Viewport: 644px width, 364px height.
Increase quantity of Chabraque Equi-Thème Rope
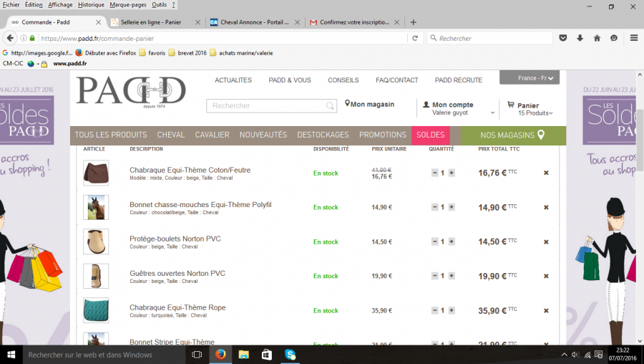tap(452, 310)
